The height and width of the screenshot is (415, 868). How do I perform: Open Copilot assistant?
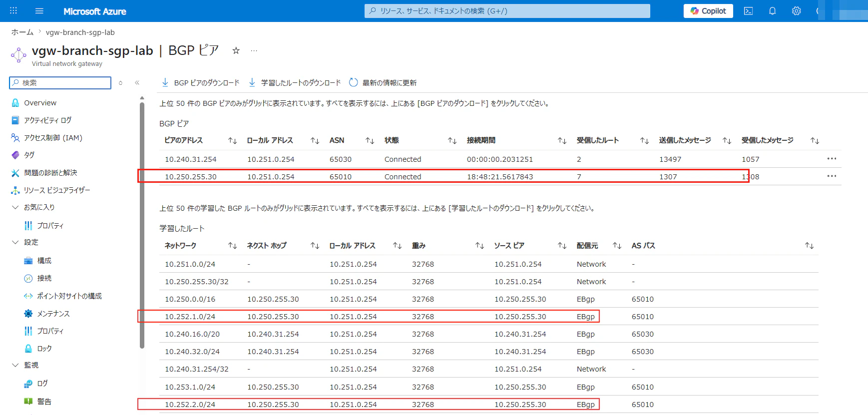708,11
